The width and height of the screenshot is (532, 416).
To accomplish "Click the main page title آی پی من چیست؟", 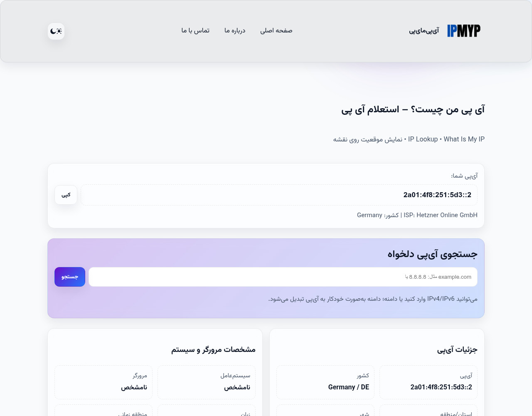I will point(413,110).
